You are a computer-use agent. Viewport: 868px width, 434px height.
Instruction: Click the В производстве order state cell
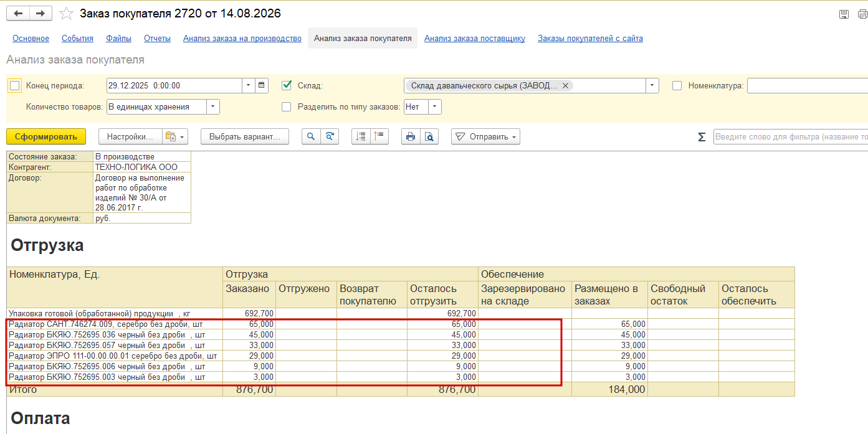(142, 157)
